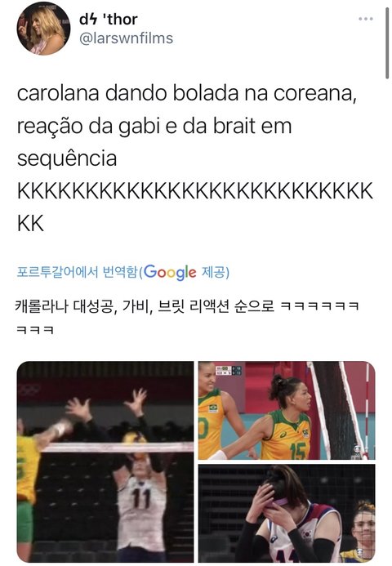Open the left photo of player 11 blocking
392x566 pixels.
coord(105,461)
